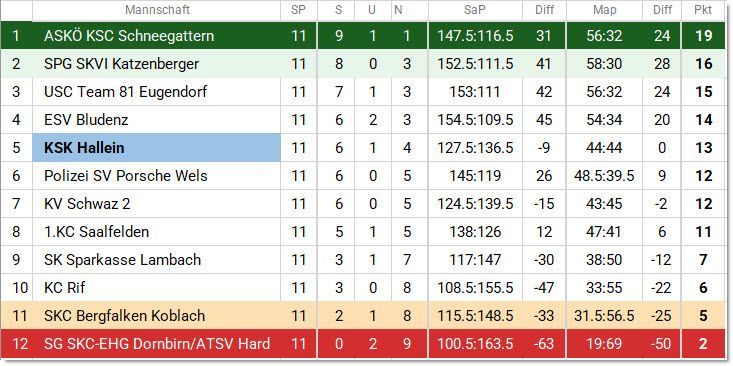Click the Pkt column header
733x366 pixels.
coord(703,10)
